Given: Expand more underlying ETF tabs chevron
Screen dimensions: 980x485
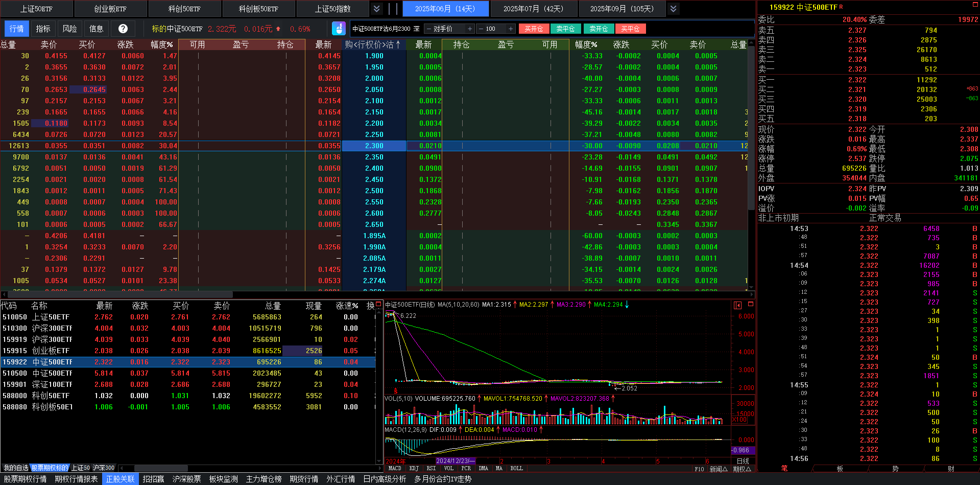Looking at the screenshot, I should [376, 9].
